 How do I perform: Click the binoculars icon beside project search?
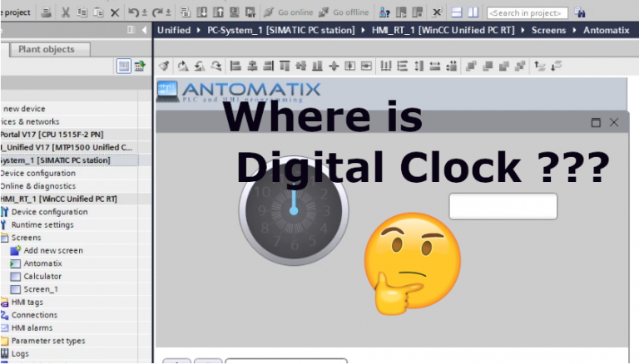tap(580, 12)
